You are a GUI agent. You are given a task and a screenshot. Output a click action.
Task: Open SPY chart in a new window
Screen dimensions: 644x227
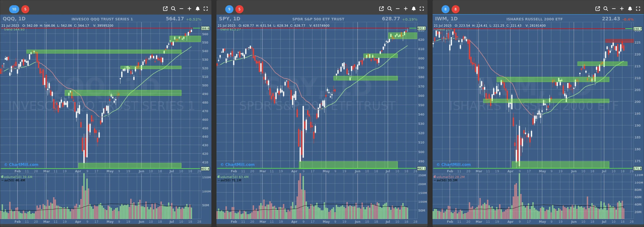pos(381,9)
